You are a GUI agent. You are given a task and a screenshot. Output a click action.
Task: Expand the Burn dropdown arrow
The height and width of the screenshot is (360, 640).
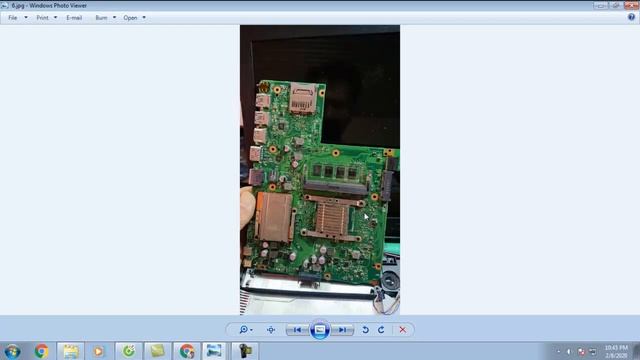click(114, 18)
